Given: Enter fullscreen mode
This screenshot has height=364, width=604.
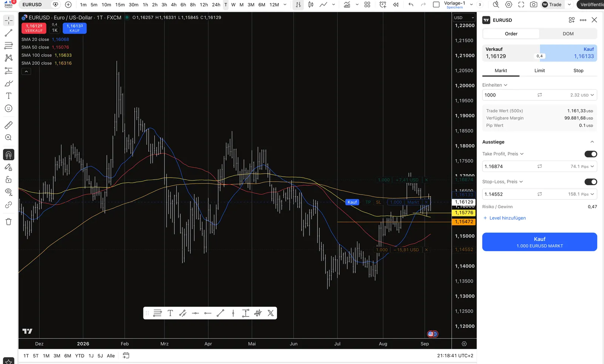Looking at the screenshot, I should click(x=521, y=5).
